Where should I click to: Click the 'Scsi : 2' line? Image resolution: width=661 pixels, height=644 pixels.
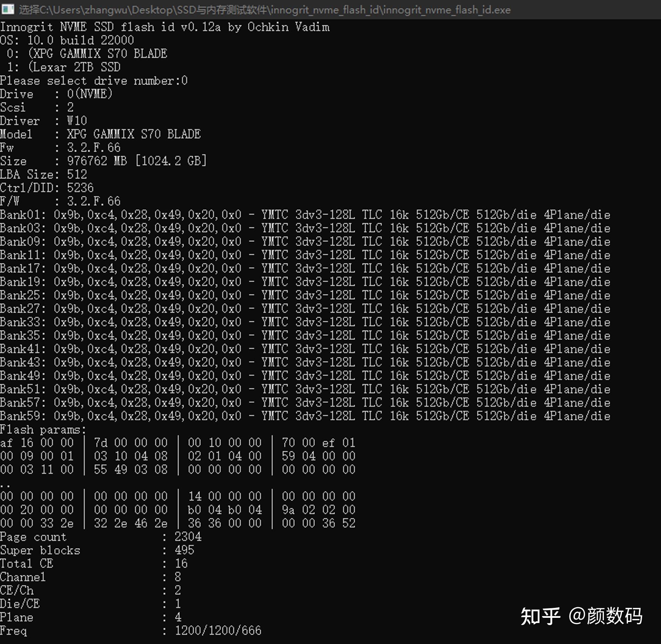click(37, 107)
